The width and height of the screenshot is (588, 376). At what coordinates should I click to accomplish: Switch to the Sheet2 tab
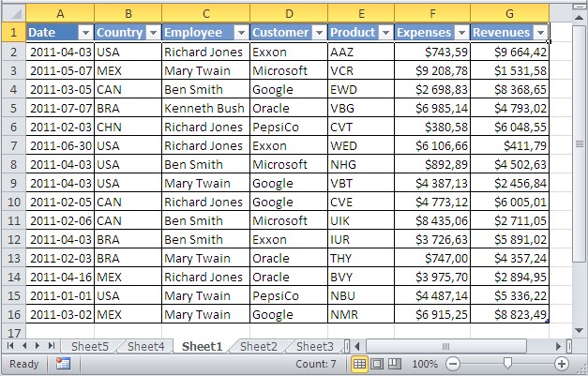(x=259, y=346)
